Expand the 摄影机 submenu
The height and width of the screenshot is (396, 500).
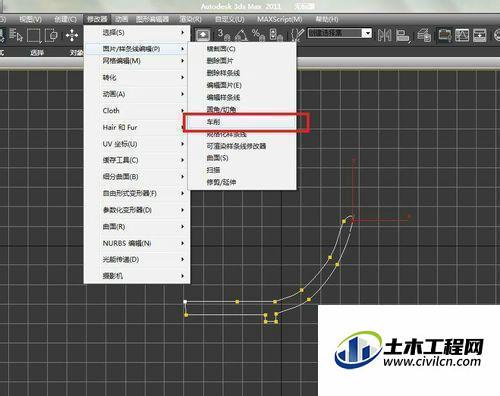click(x=137, y=276)
